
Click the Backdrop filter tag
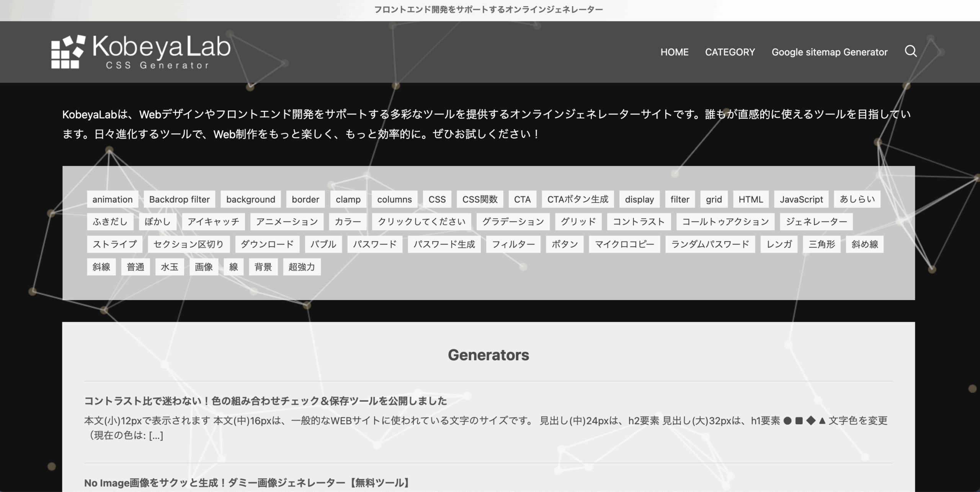179,199
